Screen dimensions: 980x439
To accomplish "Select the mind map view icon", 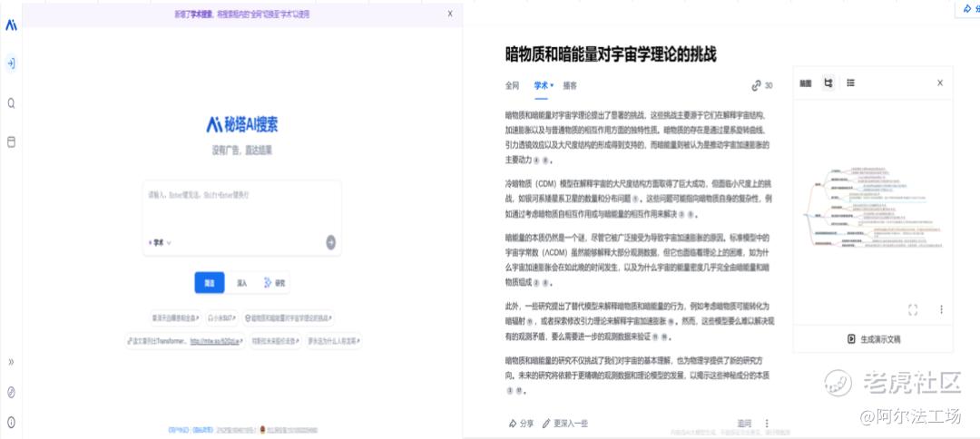I will pyautogui.click(x=828, y=83).
